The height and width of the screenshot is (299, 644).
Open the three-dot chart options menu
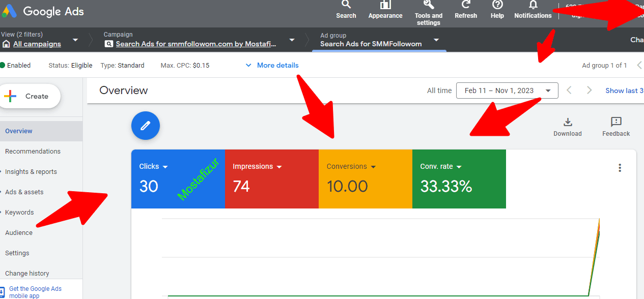tap(620, 168)
